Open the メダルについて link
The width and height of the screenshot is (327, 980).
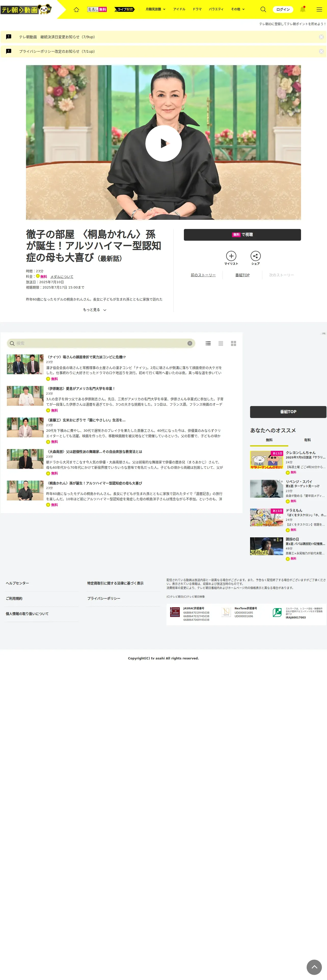(x=62, y=277)
